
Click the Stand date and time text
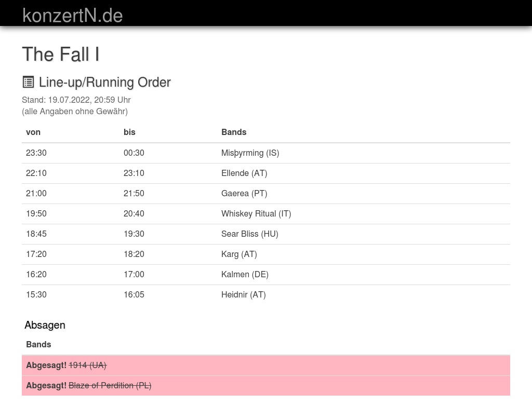[x=76, y=100]
